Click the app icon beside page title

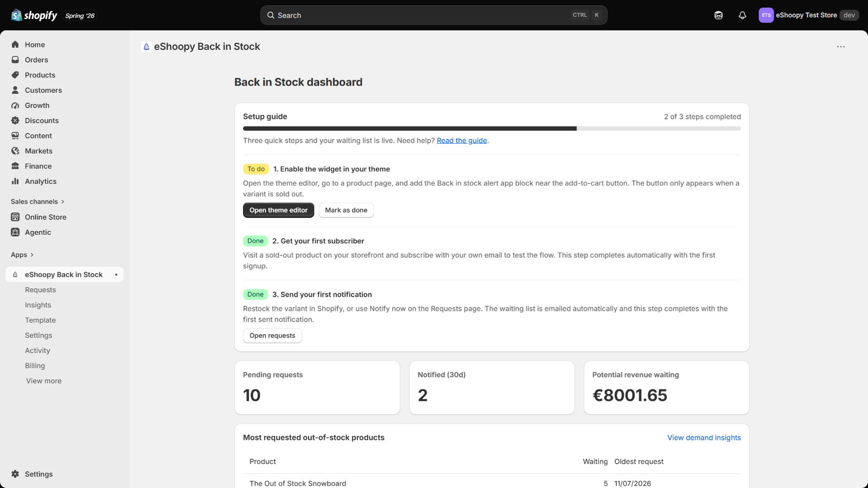(146, 47)
